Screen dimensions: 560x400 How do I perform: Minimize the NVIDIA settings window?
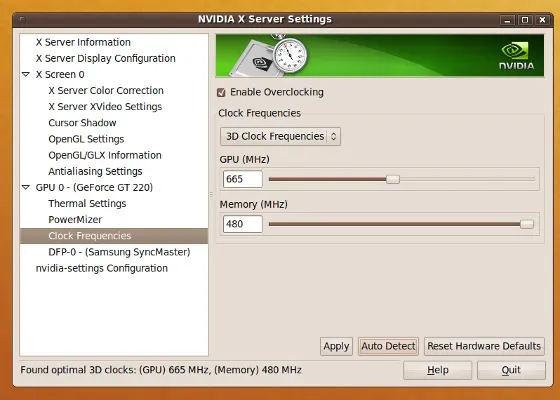point(507,20)
